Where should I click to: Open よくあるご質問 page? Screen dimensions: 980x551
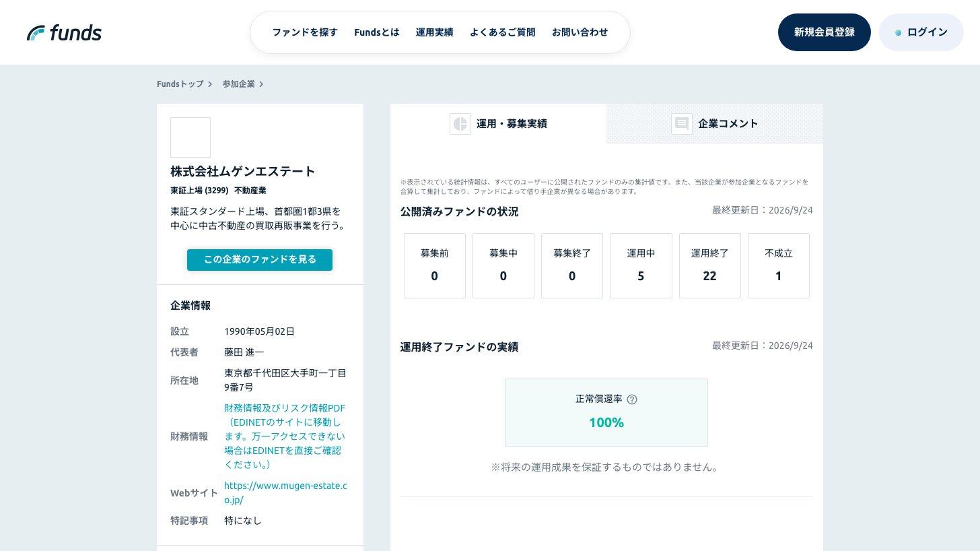pyautogui.click(x=503, y=32)
